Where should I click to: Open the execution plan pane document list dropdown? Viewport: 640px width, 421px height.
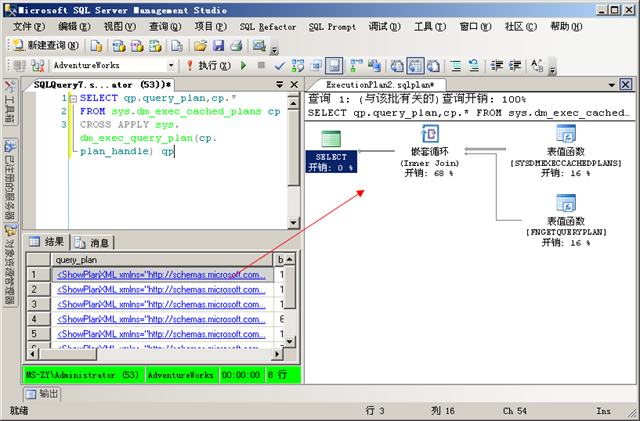611,85
